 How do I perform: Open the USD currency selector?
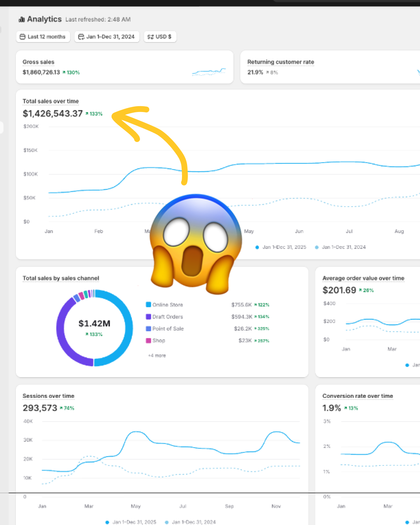160,37
